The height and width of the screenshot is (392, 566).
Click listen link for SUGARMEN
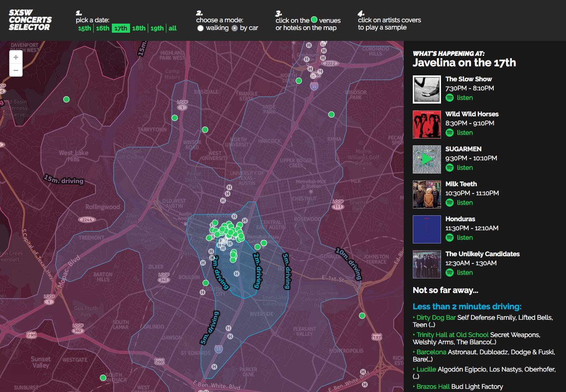coord(465,168)
